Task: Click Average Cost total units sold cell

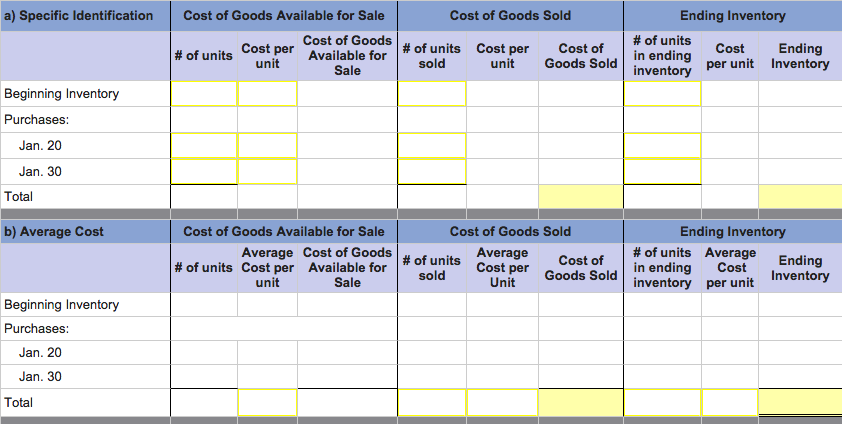Action: pos(432,402)
